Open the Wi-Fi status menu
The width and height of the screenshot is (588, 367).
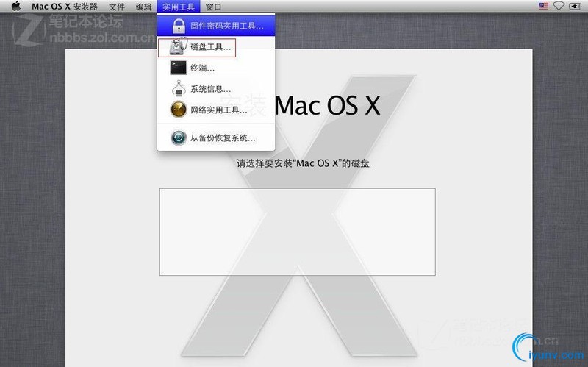[x=559, y=6]
